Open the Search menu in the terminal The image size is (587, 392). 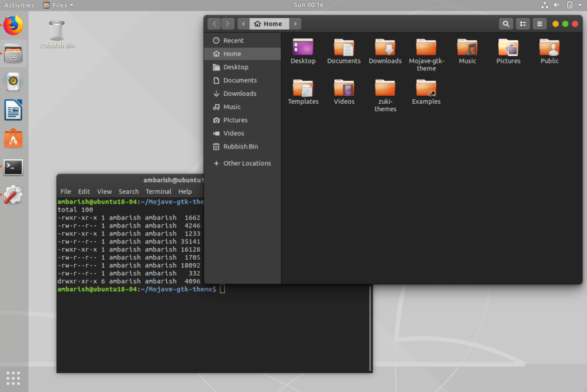click(x=128, y=191)
